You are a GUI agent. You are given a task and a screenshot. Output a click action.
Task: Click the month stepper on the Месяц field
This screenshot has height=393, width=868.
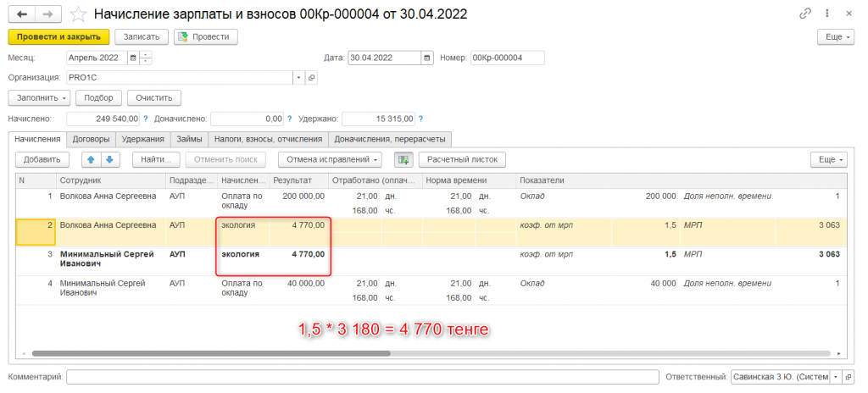[146, 58]
